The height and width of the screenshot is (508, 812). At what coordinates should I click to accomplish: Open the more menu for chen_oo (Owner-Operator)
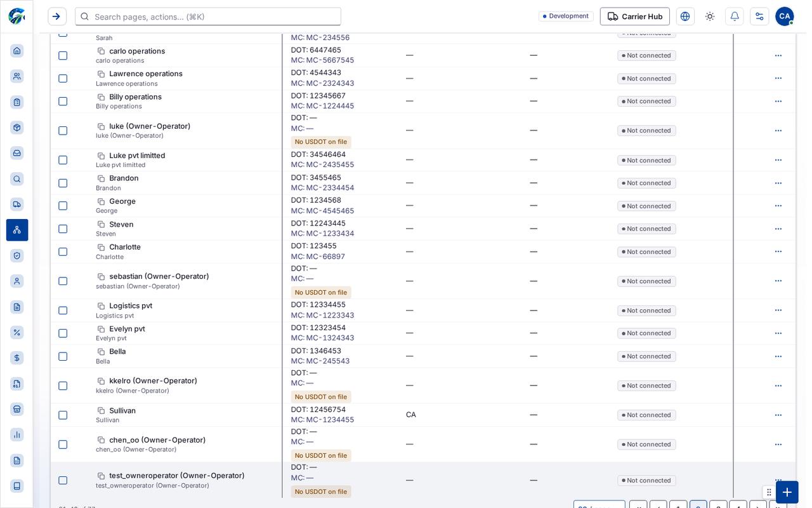click(x=778, y=444)
